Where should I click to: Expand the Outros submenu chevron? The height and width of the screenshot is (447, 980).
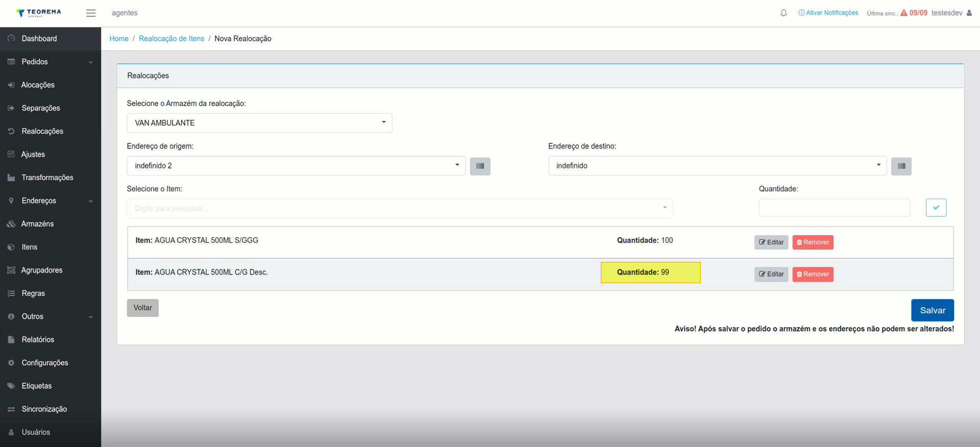click(x=91, y=317)
